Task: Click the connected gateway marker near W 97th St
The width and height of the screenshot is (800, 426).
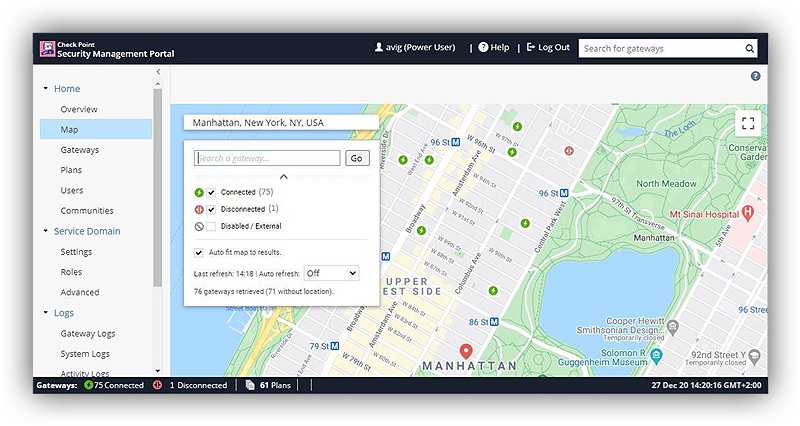Action: 517,126
